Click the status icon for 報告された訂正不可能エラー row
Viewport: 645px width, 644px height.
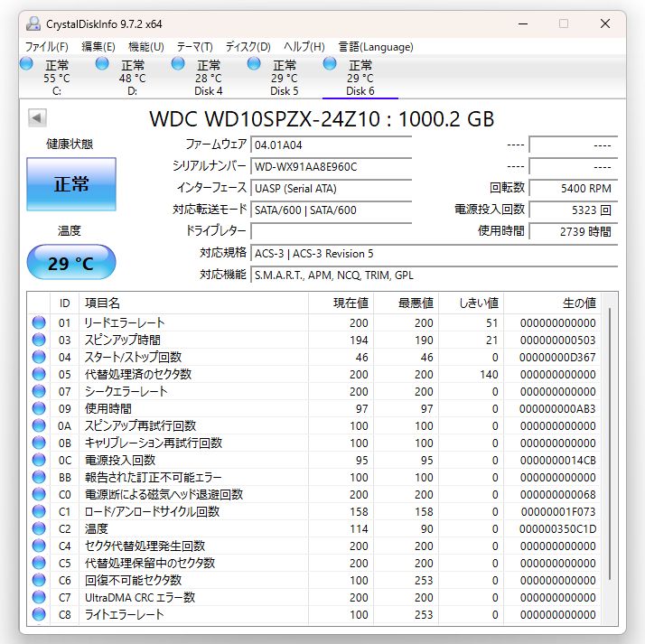click(39, 477)
